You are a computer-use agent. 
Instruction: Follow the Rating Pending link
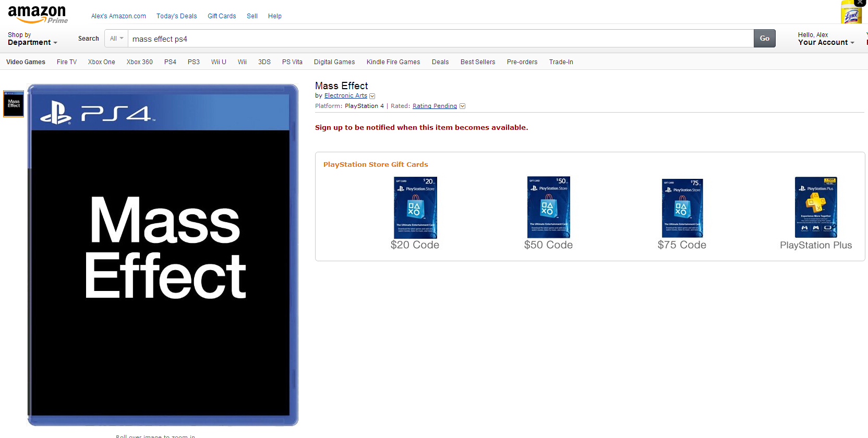pyautogui.click(x=435, y=106)
